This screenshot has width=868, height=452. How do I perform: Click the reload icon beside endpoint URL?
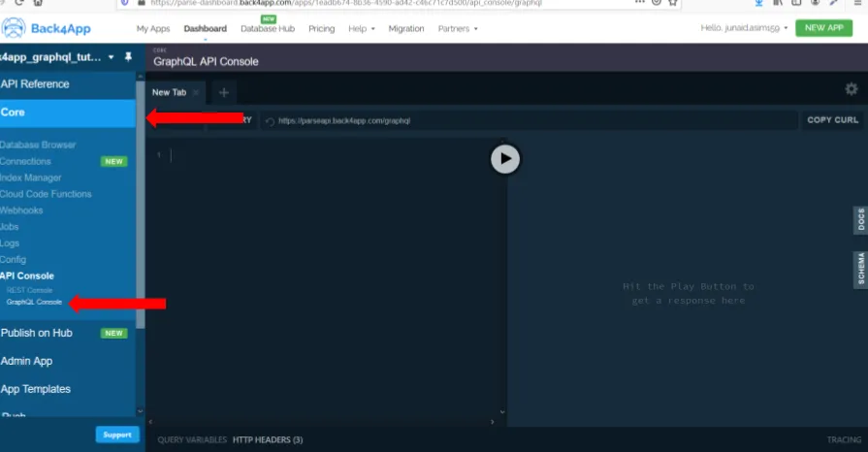pyautogui.click(x=271, y=120)
